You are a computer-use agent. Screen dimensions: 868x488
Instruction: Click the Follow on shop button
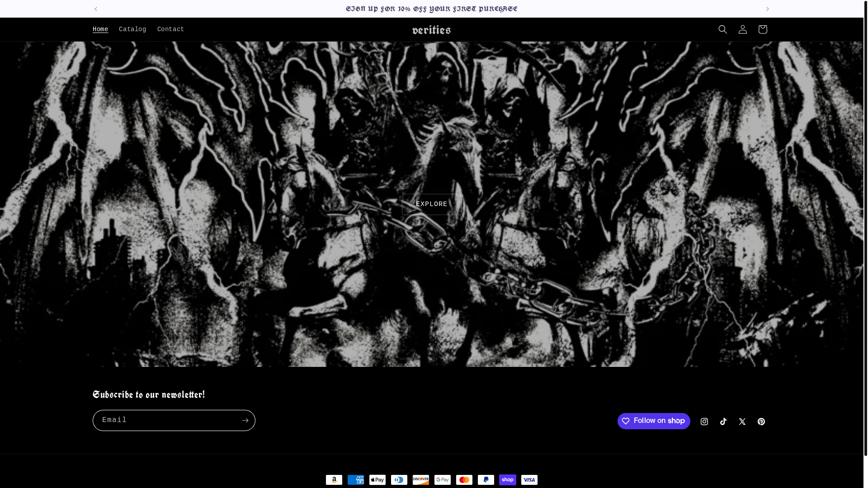click(x=654, y=421)
